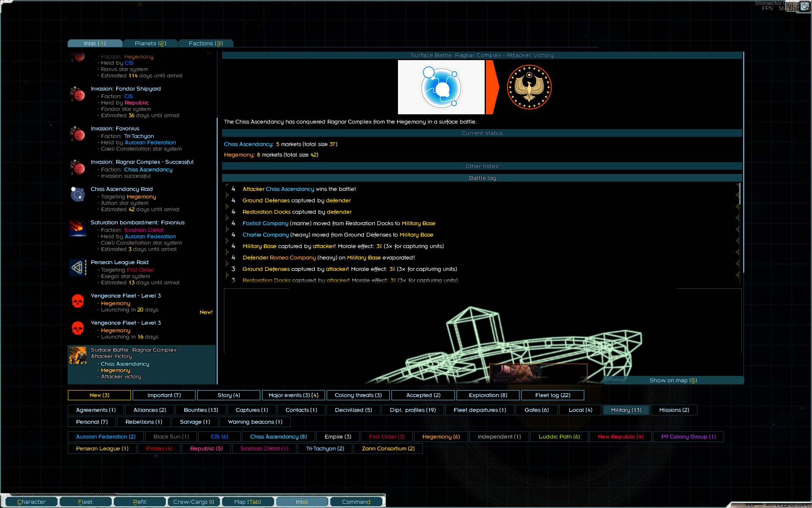Click the Hegemony eagle faction crest
Viewport: 812px width, 508px height.
click(x=529, y=87)
